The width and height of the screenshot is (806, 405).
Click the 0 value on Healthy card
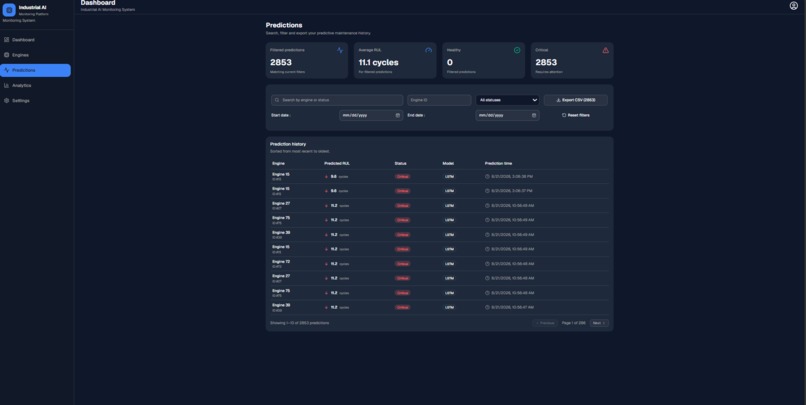450,62
